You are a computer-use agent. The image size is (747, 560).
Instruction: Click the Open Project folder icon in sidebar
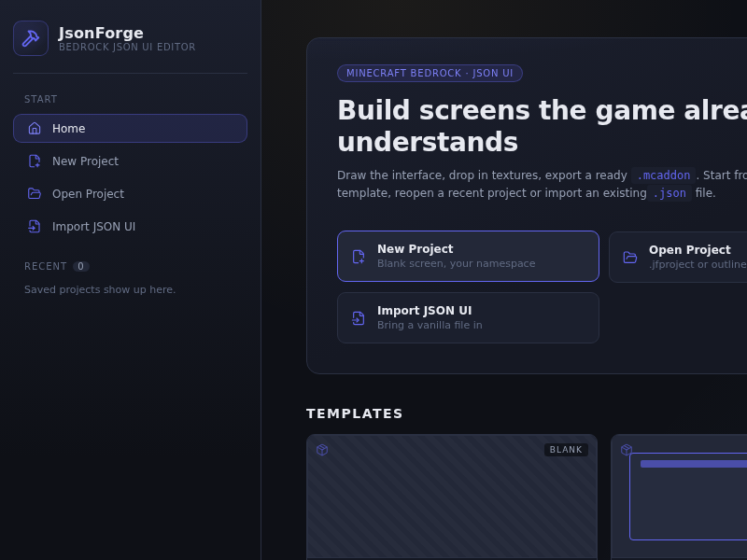35,194
